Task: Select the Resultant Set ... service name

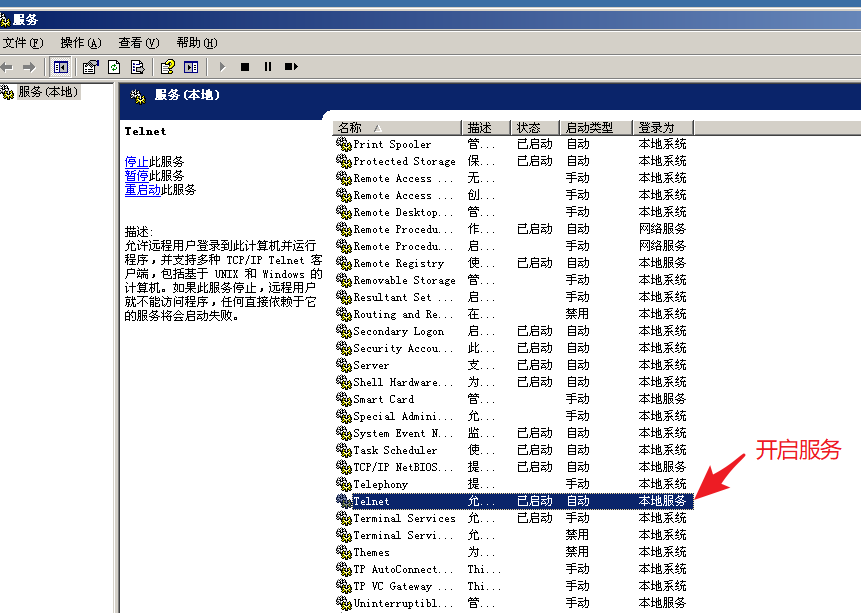Action: 403,298
